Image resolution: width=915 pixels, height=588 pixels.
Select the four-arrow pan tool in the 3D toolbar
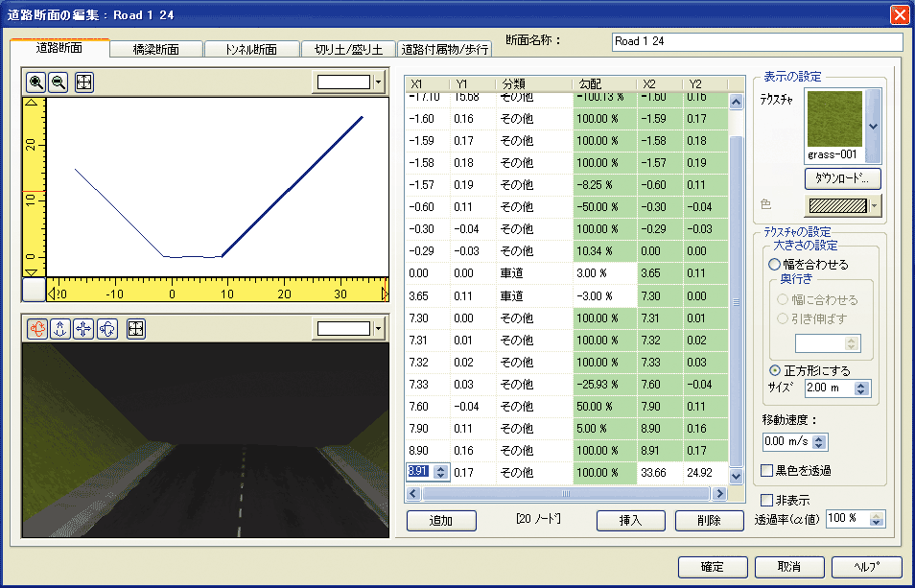pyautogui.click(x=83, y=329)
